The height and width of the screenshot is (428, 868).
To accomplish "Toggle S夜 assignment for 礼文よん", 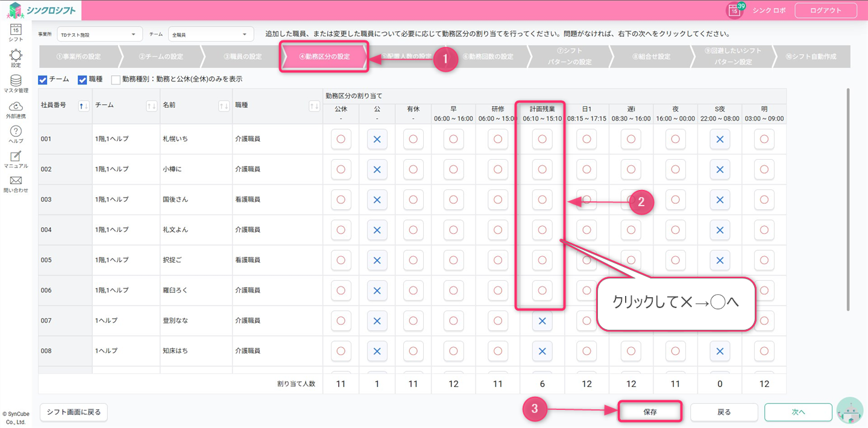I will (720, 230).
